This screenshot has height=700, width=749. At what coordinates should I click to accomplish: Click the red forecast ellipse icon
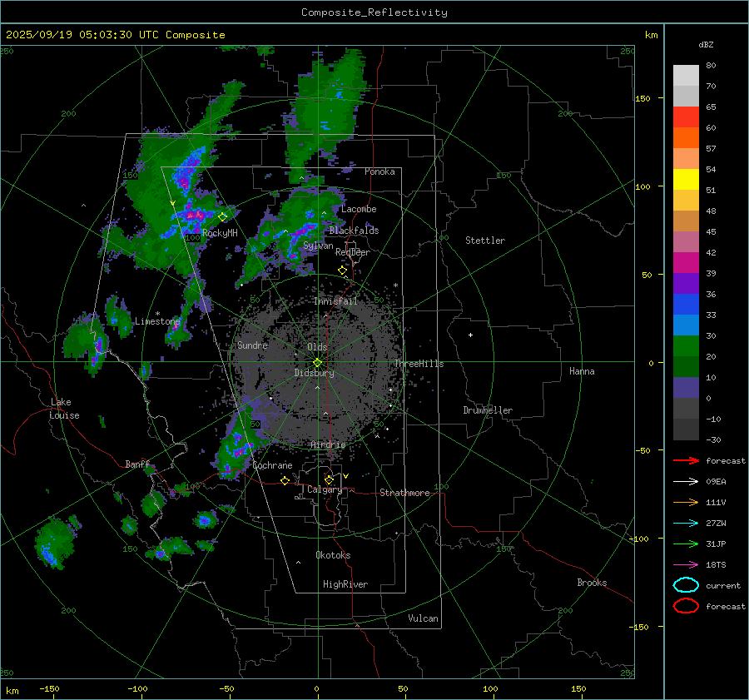(686, 606)
